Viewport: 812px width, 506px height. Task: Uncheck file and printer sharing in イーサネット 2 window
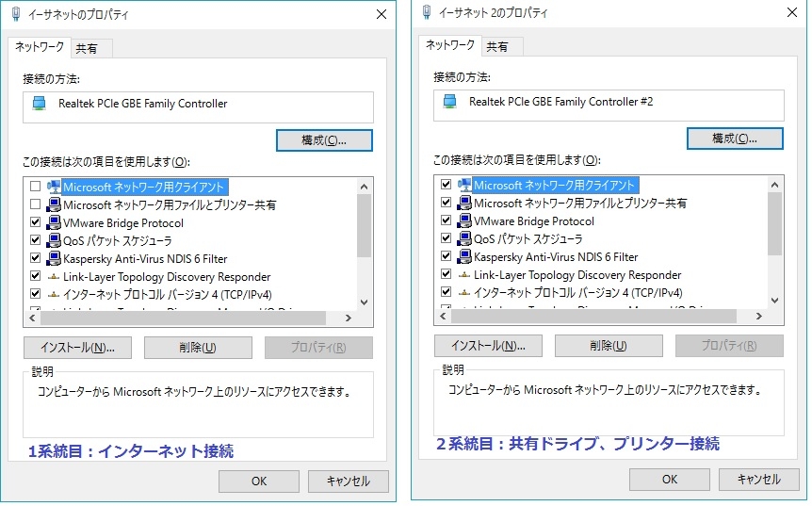tap(446, 203)
